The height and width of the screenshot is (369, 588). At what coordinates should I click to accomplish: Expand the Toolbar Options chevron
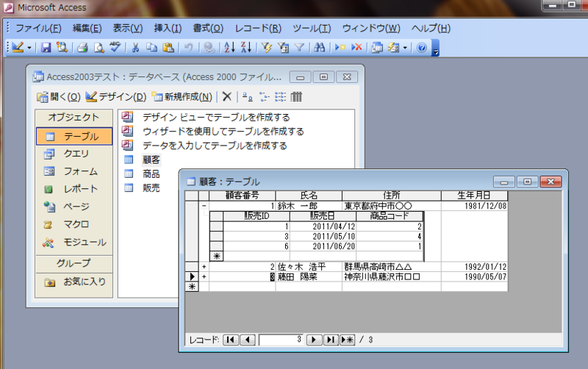(435, 48)
